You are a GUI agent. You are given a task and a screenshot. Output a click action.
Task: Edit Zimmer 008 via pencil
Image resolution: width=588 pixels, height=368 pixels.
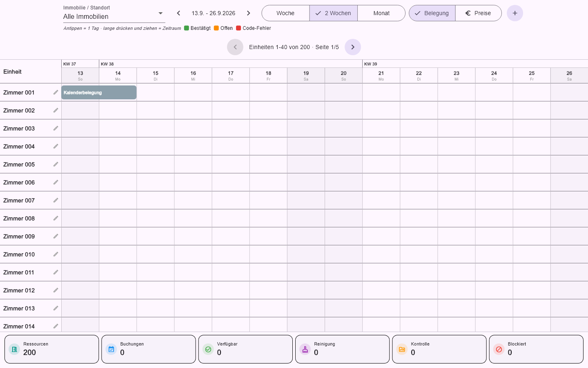(x=56, y=218)
